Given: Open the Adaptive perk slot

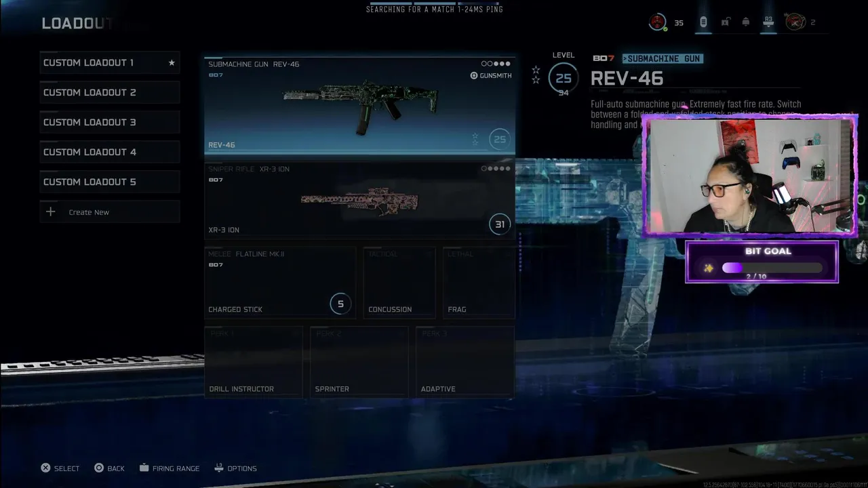Looking at the screenshot, I should [x=465, y=361].
